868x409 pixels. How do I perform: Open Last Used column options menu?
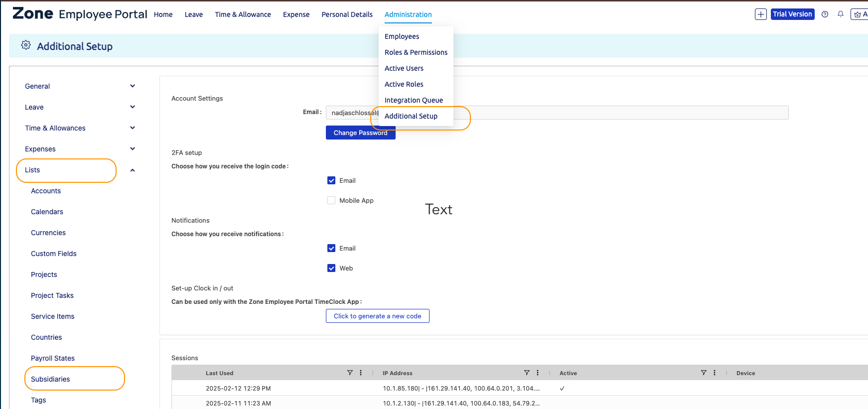click(x=361, y=373)
